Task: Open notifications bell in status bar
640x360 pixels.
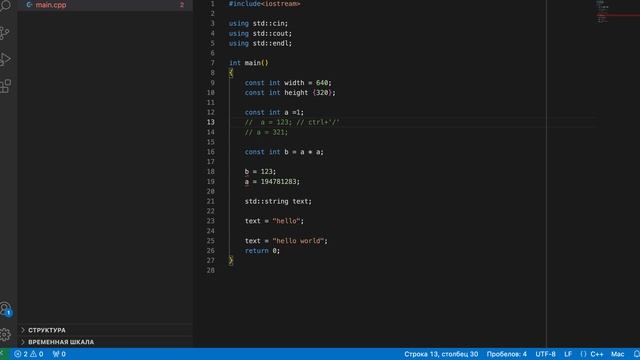Action: (x=636, y=354)
